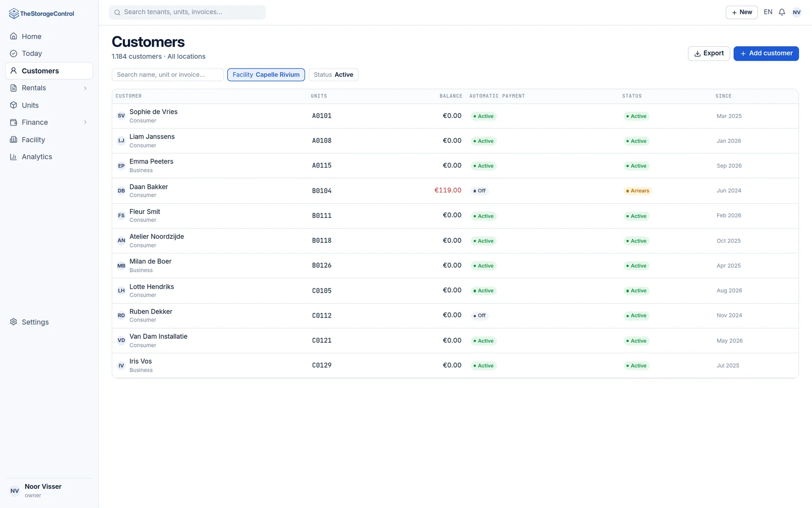Open the NV user avatar menu
This screenshot has height=508, width=812.
[797, 12]
